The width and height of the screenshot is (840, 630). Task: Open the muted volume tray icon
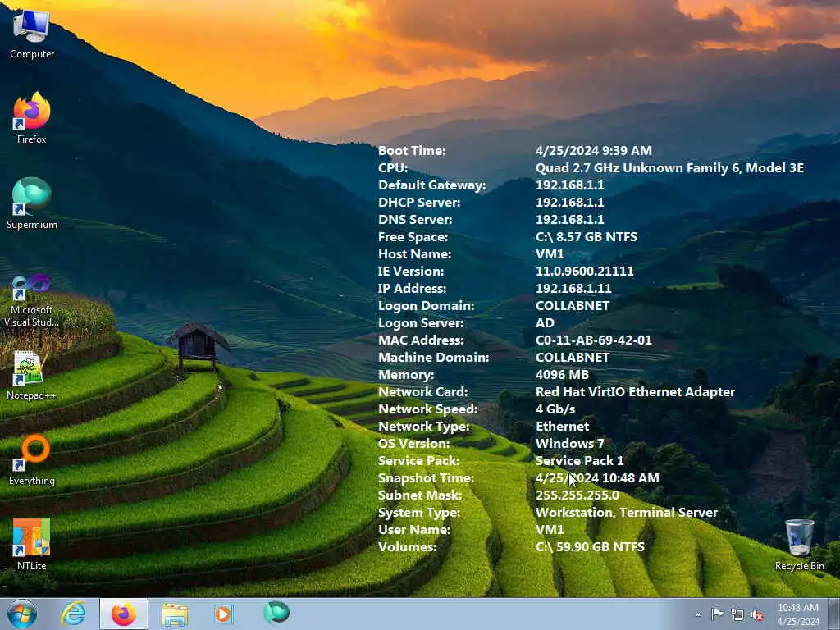757,615
